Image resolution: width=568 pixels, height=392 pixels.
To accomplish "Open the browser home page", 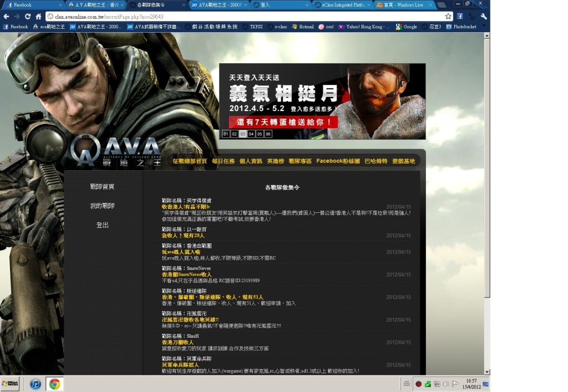I will (x=38, y=17).
